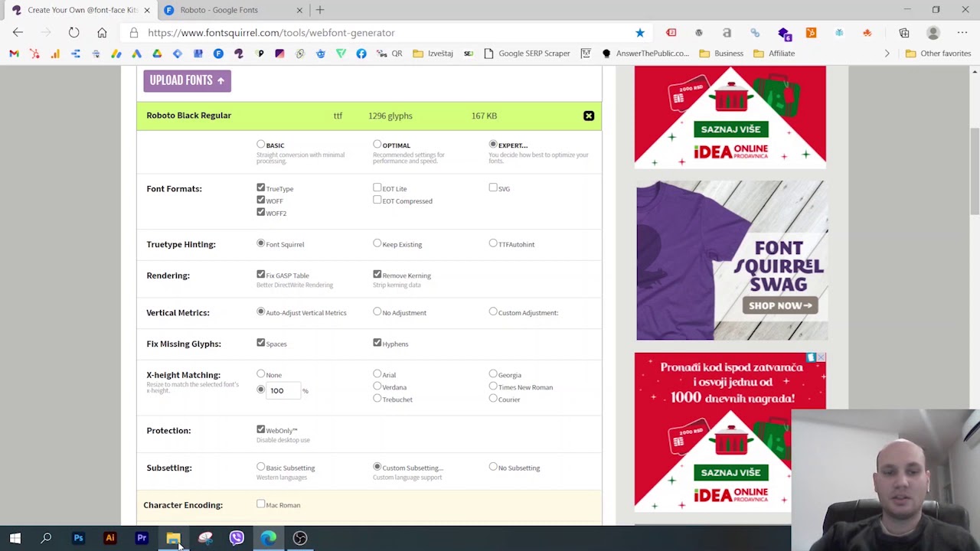Uncheck the TrueType font format
This screenshot has width=980, height=551.
[x=261, y=187]
